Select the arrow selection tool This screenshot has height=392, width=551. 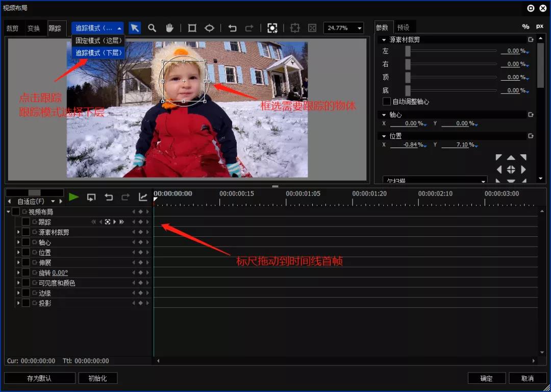(x=135, y=28)
